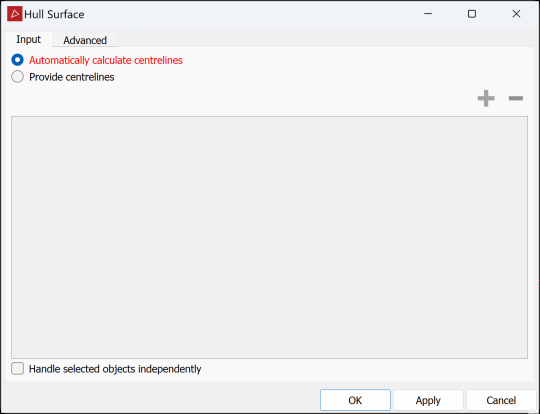540x414 pixels.
Task: Click the plus icon to add a centreline
Action: 486,99
